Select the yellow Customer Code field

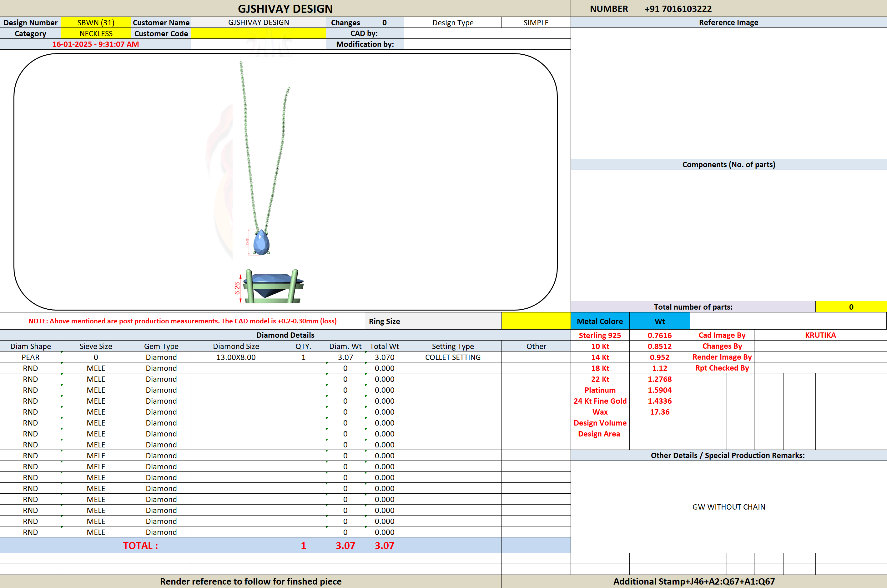[x=258, y=33]
